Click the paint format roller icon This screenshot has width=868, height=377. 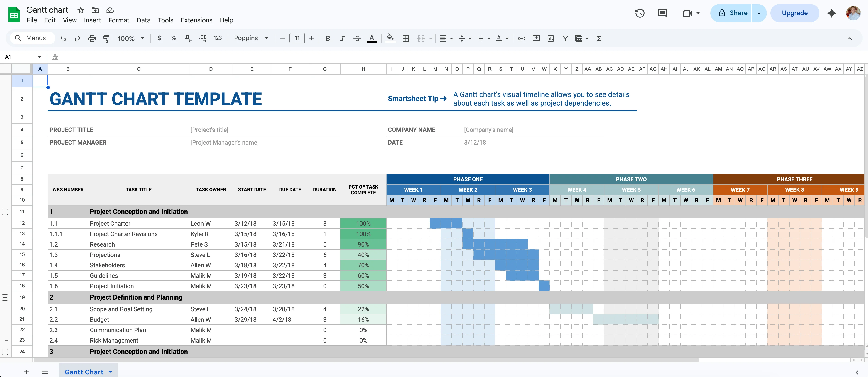(x=106, y=38)
